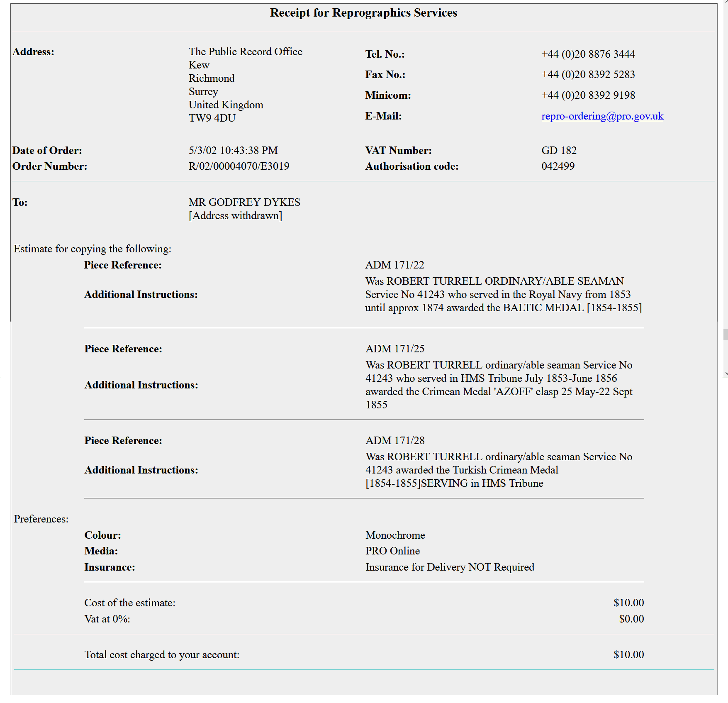Click the 'Order Number:' label
The image size is (728, 703).
tap(50, 166)
